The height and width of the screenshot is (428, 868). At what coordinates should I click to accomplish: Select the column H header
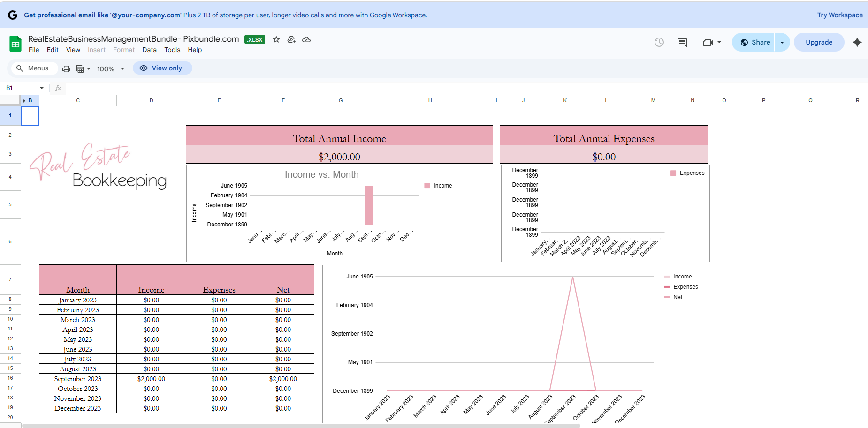click(x=430, y=100)
